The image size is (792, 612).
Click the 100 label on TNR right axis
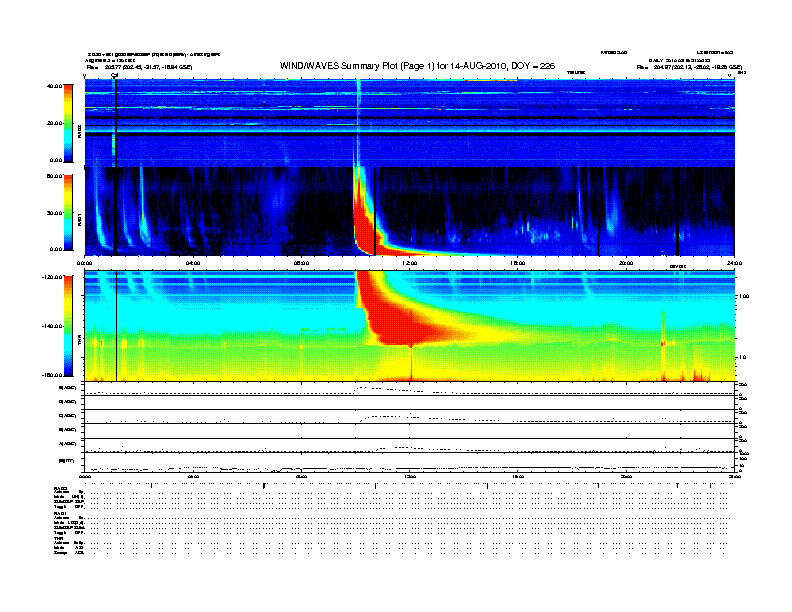point(745,296)
